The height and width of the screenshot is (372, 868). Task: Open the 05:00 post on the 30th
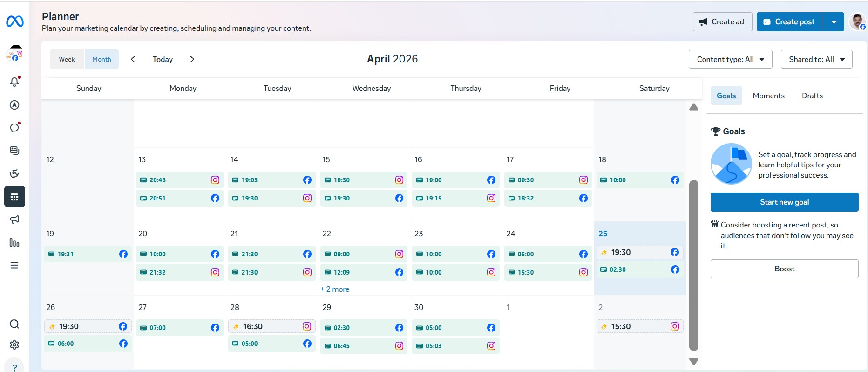point(456,328)
